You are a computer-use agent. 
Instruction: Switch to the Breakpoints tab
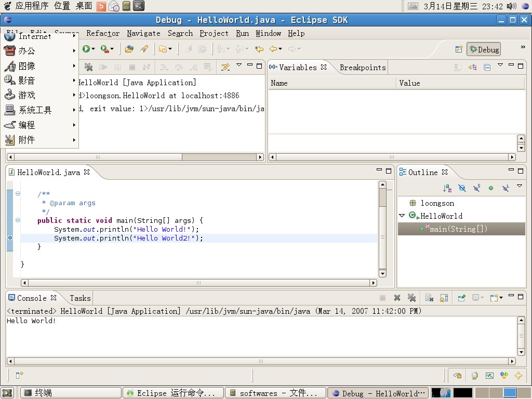coord(363,68)
